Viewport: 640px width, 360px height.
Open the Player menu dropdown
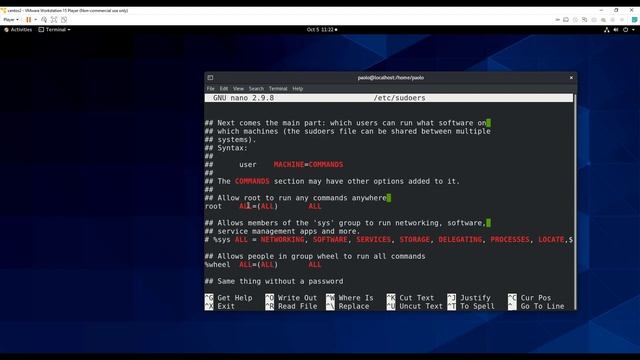click(x=11, y=20)
